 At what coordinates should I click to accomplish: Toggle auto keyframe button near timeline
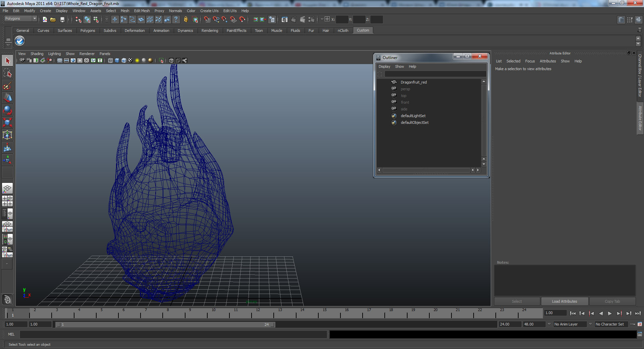[x=633, y=324]
